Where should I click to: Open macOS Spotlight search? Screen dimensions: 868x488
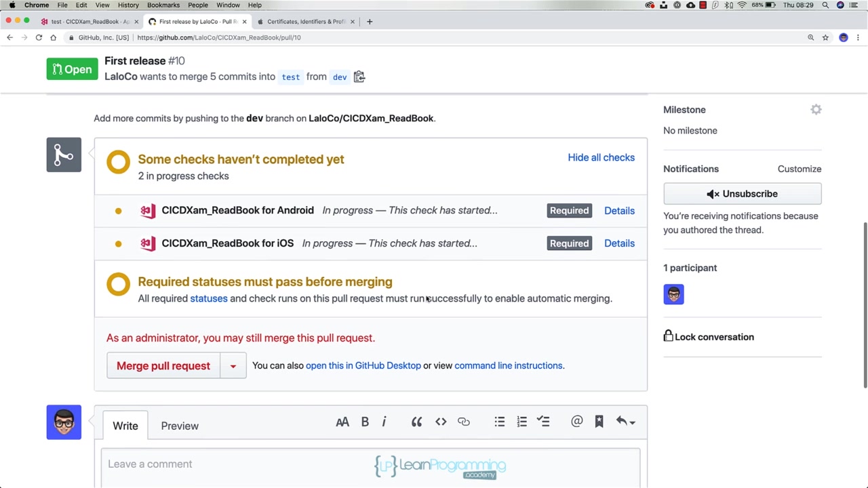(825, 5)
